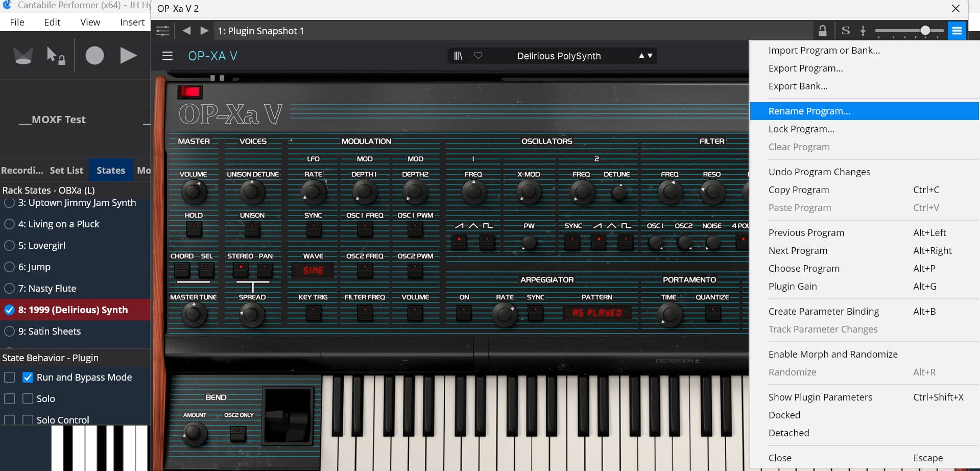Open the Insert menu
The image size is (980, 471).
[132, 22]
